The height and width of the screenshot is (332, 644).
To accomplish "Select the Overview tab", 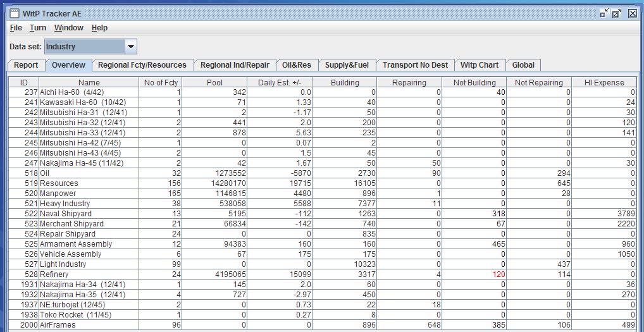I will tap(68, 65).
